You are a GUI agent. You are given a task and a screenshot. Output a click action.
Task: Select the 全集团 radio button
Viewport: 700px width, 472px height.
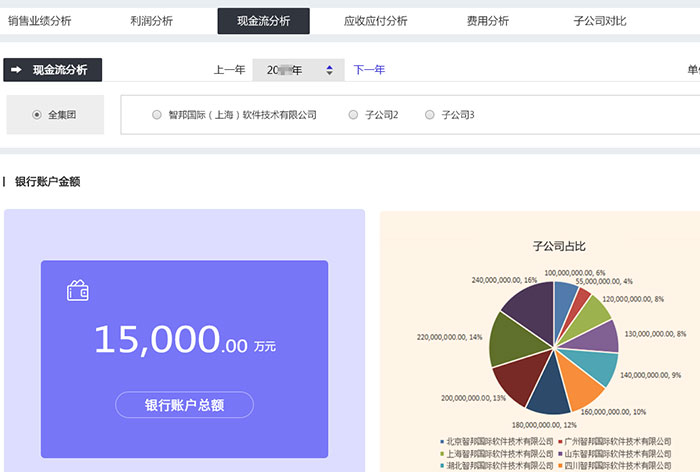pos(37,115)
